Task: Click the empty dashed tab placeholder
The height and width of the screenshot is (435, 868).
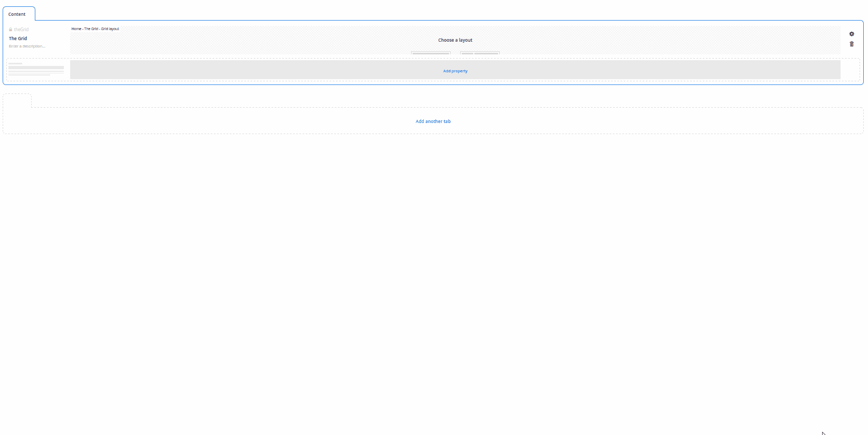Action: (17, 101)
